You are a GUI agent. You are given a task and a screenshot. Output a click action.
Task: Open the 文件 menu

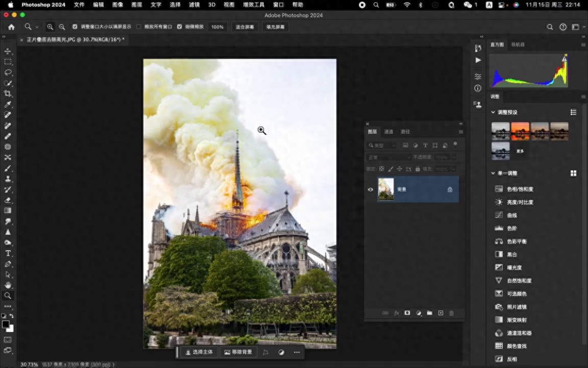click(79, 5)
